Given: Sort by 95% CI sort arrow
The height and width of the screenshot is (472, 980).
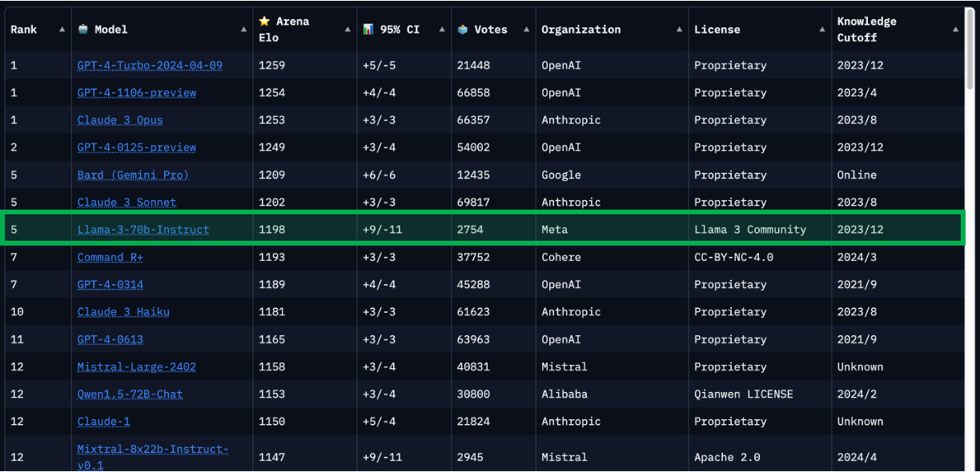Looking at the screenshot, I should tap(442, 30).
